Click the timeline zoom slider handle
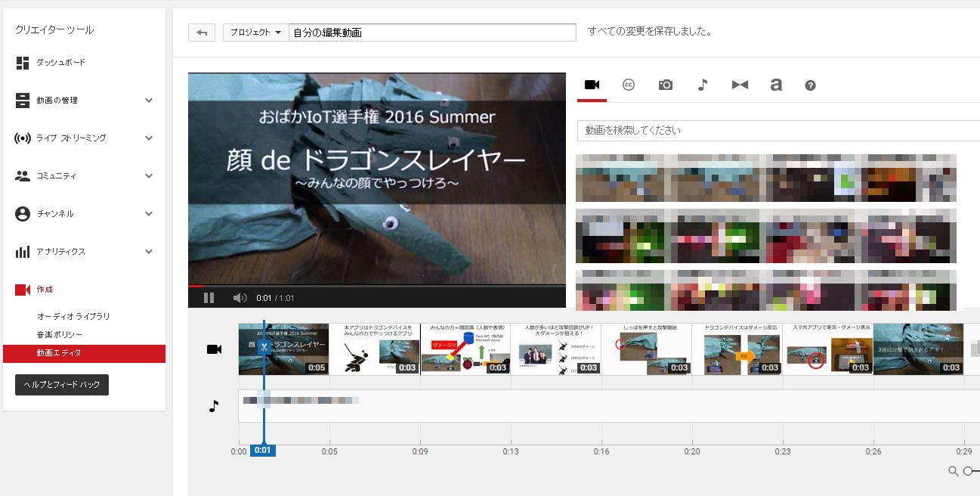 coord(968,471)
